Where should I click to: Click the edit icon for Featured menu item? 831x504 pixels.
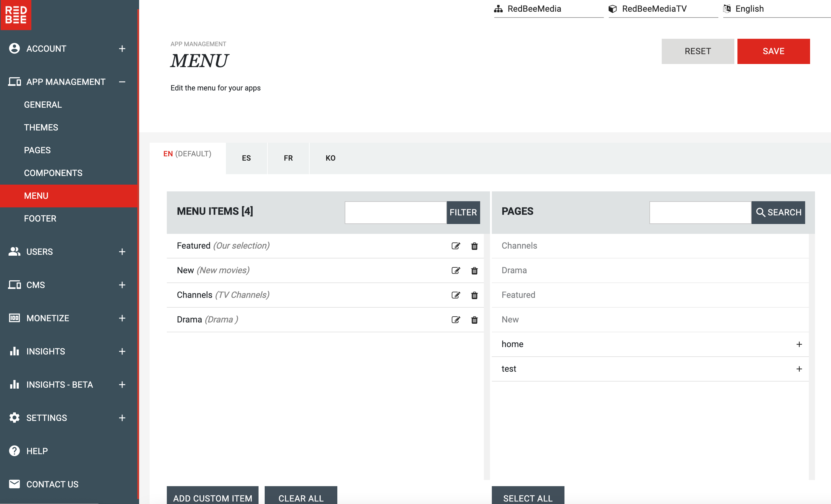456,246
